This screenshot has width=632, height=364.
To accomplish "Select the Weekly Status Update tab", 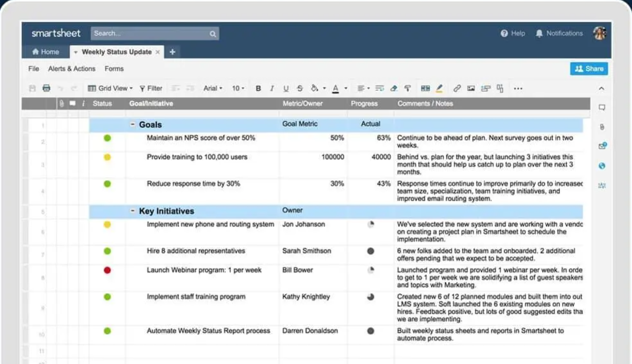I will 116,52.
